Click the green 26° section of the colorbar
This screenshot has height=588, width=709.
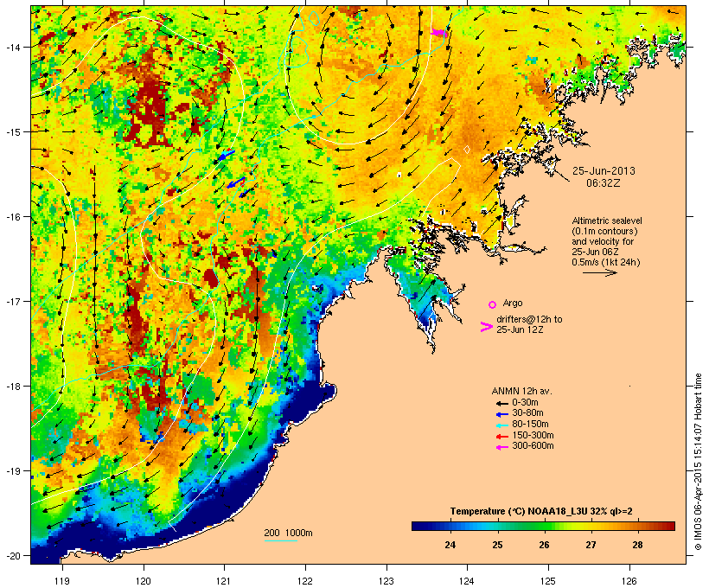544,526
